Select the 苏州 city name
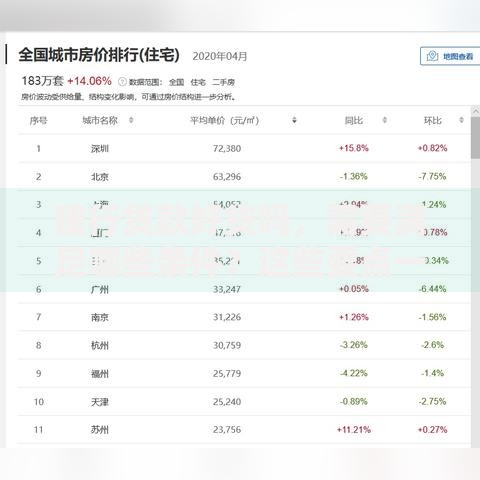This screenshot has height=480, width=480. click(100, 430)
